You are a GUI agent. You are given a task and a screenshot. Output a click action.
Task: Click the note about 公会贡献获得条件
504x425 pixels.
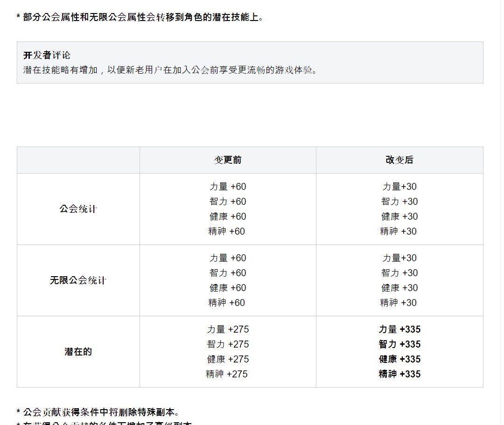coord(98,412)
